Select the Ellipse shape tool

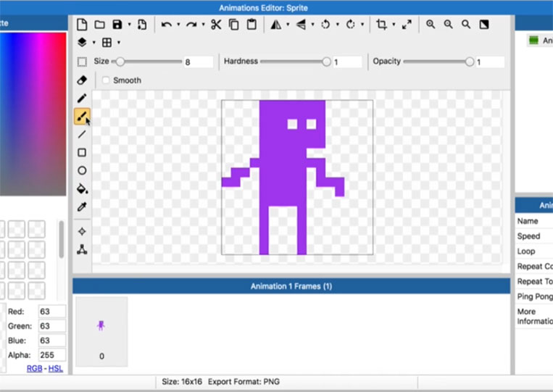click(x=82, y=170)
